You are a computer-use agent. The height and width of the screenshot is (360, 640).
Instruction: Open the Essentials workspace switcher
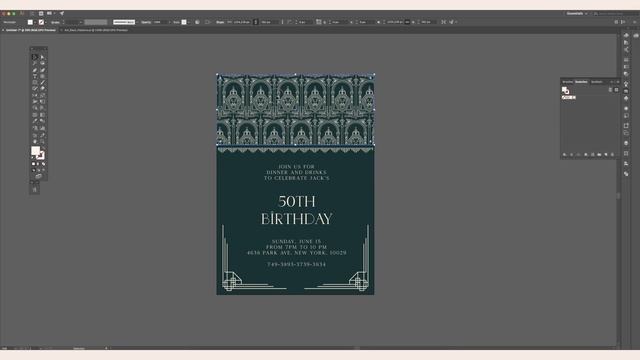click(x=577, y=13)
